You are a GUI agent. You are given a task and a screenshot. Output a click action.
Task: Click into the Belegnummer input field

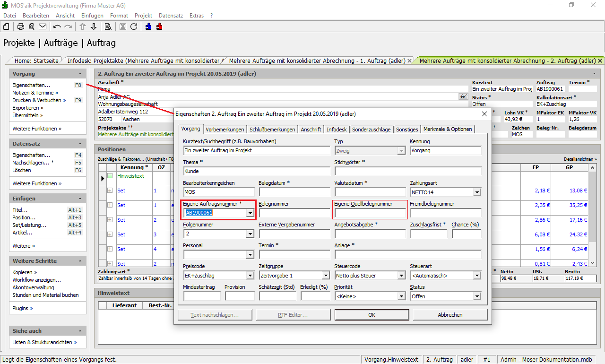point(294,213)
